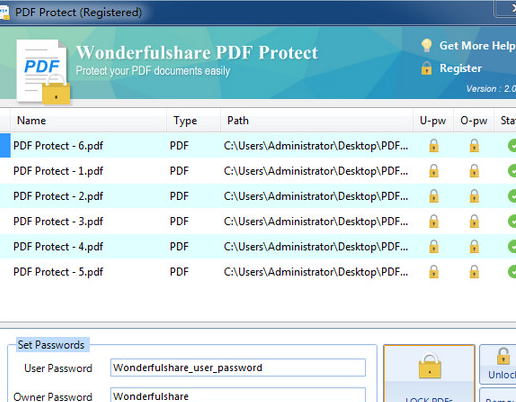Click U-pw lock icon for PDF Protect - 2.pdf

click(x=434, y=196)
